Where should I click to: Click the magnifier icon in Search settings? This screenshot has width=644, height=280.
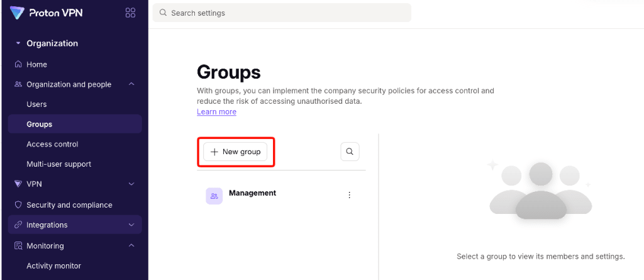(x=163, y=13)
